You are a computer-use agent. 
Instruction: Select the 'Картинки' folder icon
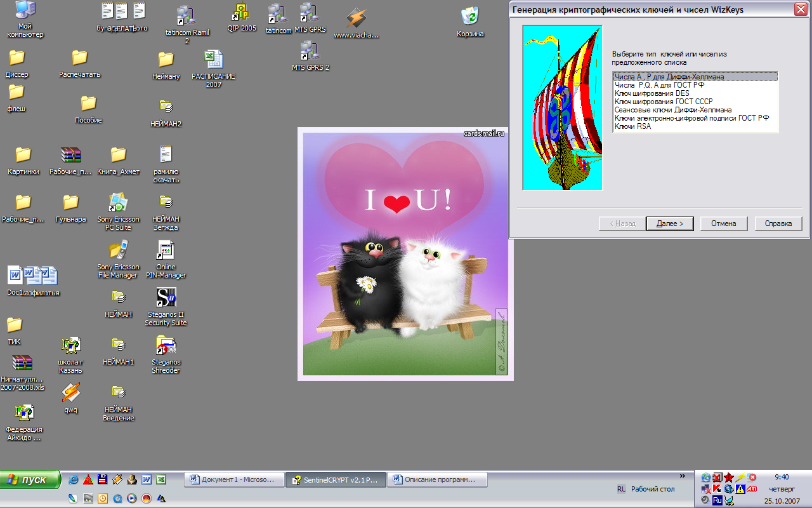23,161
